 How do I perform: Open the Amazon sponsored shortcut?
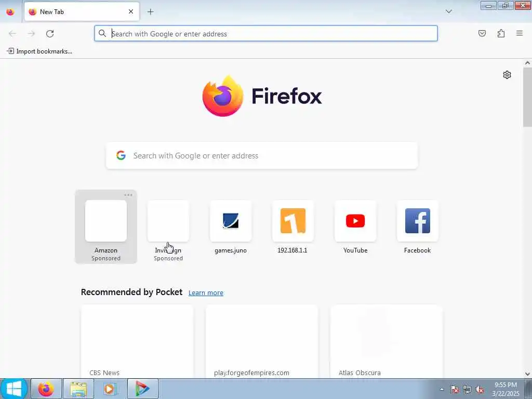106,227
